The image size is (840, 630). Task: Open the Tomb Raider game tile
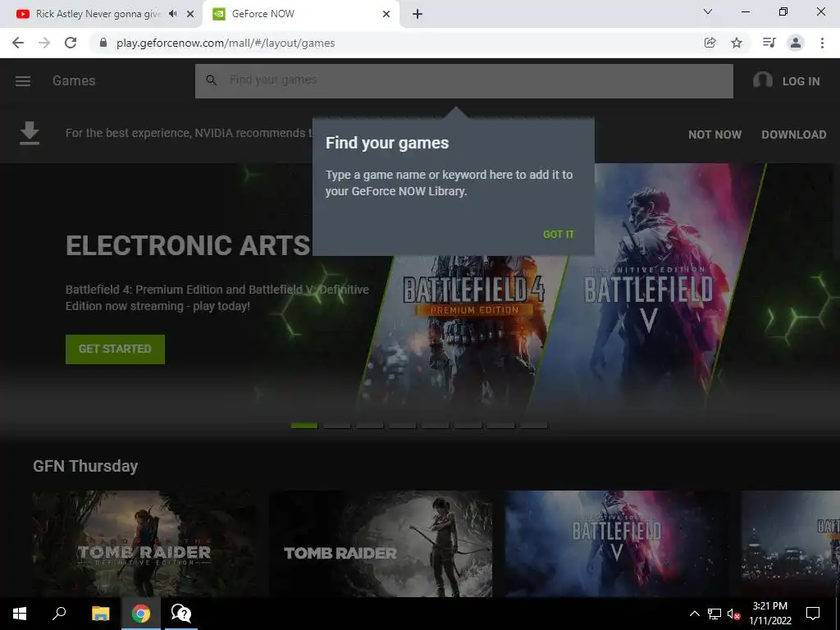coord(381,543)
